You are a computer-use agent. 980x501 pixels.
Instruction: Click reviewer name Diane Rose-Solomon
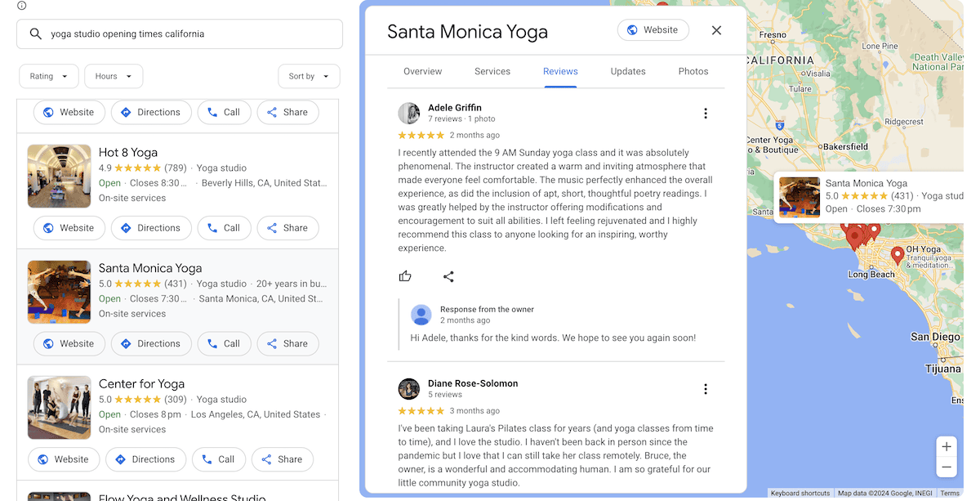pyautogui.click(x=473, y=383)
